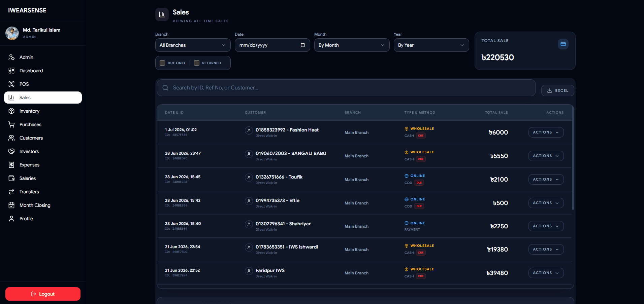Click the DUE badge in IWS Ishwardi row
Image resolution: width=644 pixels, height=304 pixels.
click(x=421, y=253)
